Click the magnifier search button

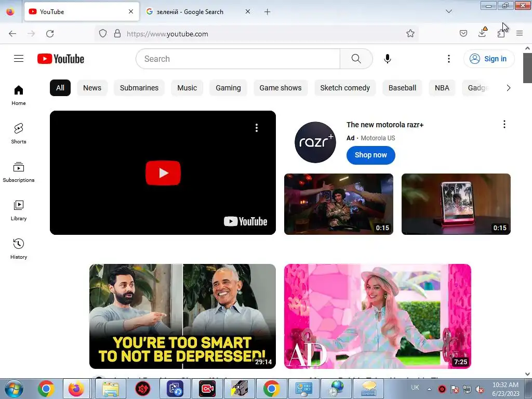356,59
